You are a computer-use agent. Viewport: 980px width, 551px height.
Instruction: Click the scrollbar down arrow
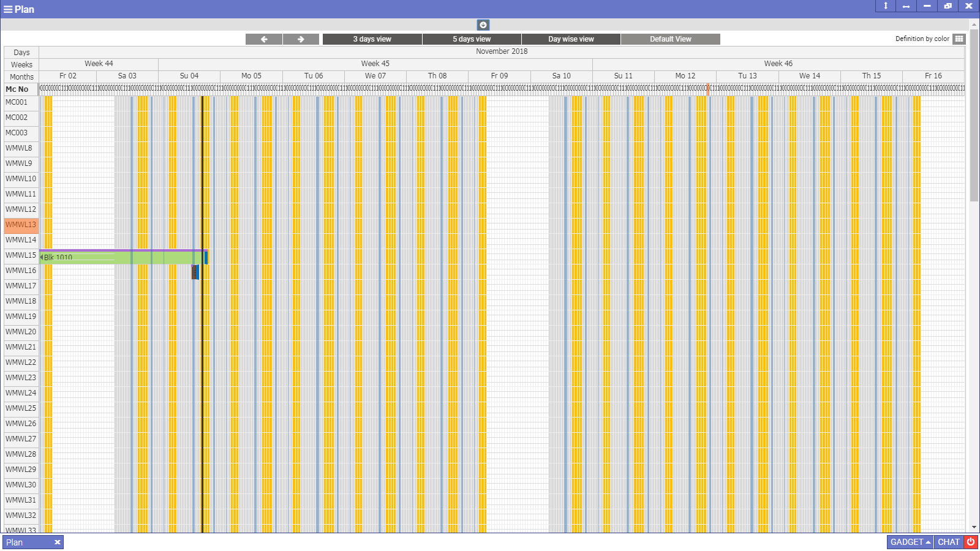974,527
